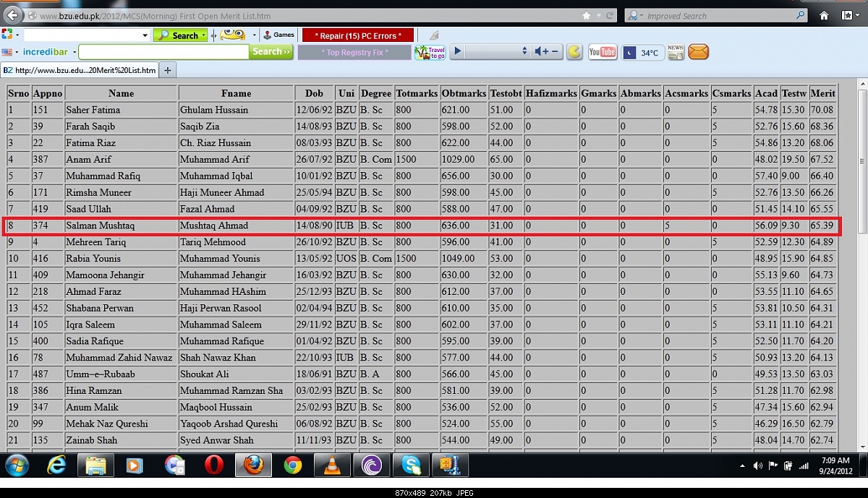
Task: Open a new tab with the plus button
Action: coord(167,70)
